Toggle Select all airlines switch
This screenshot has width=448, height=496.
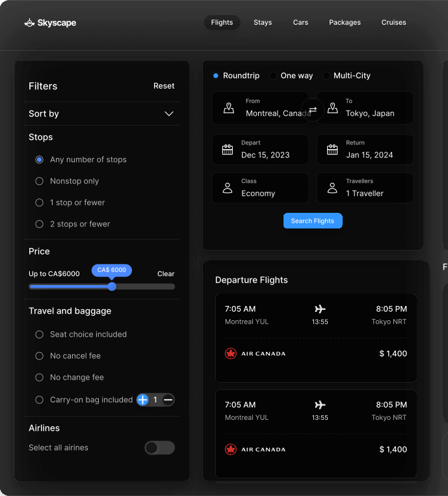159,448
